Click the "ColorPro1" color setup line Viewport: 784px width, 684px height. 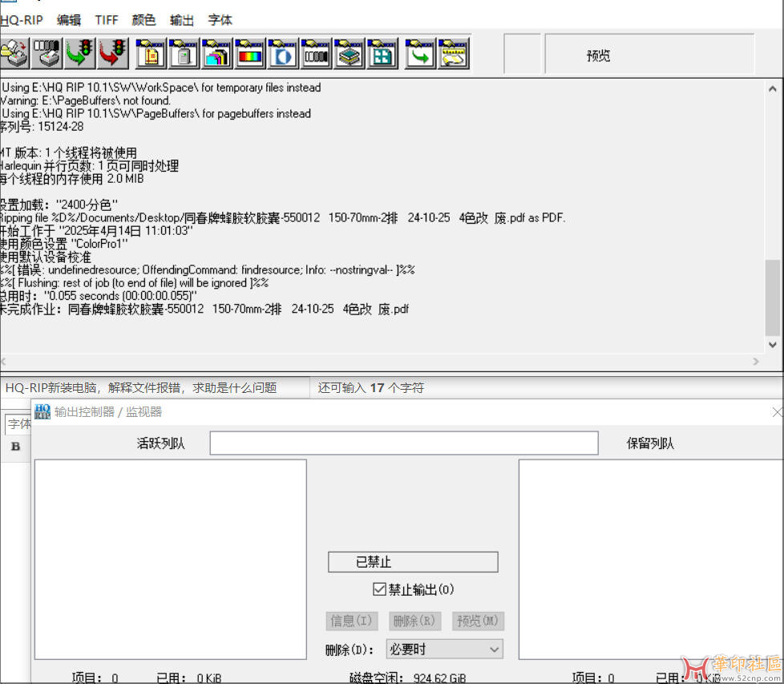click(64, 244)
